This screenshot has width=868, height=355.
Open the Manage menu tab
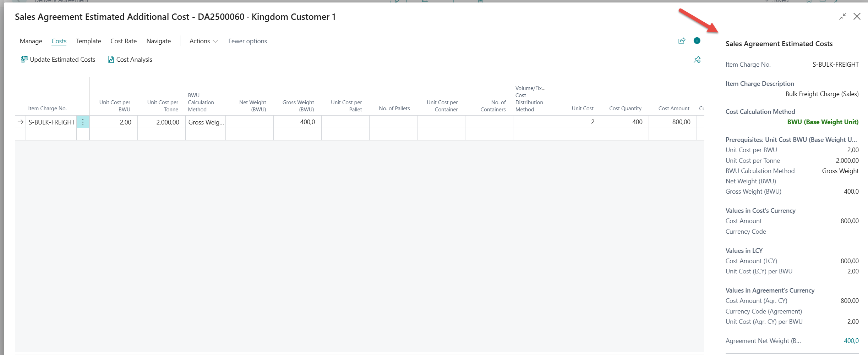(31, 41)
